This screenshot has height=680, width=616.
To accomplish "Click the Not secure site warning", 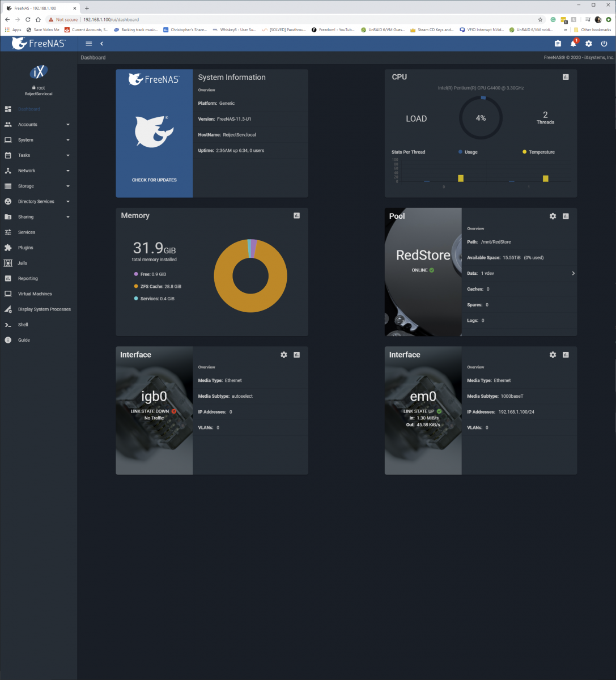I will (x=63, y=19).
